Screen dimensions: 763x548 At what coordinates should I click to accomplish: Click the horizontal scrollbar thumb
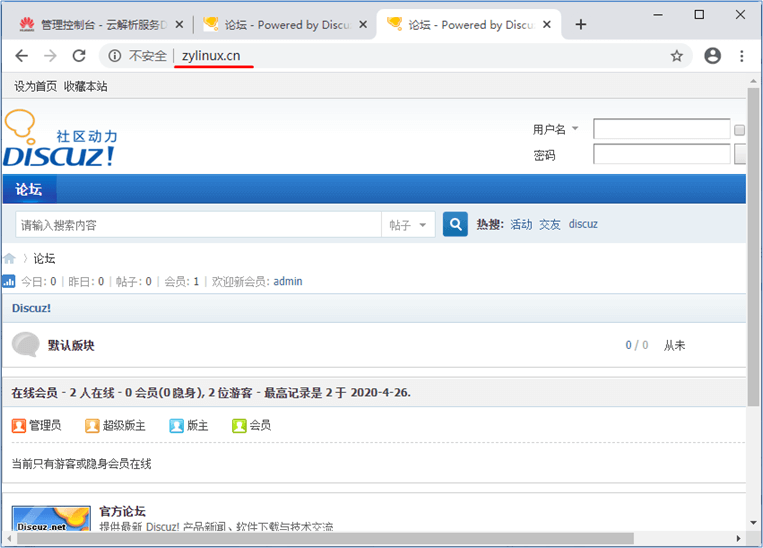click(x=326, y=538)
